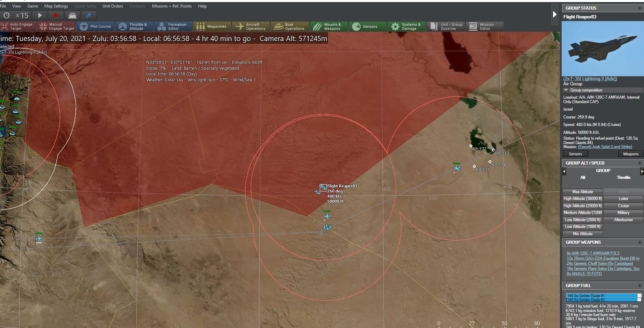Open Boat Operations
The height and width of the screenshot is (328, 644).
coord(290,26)
